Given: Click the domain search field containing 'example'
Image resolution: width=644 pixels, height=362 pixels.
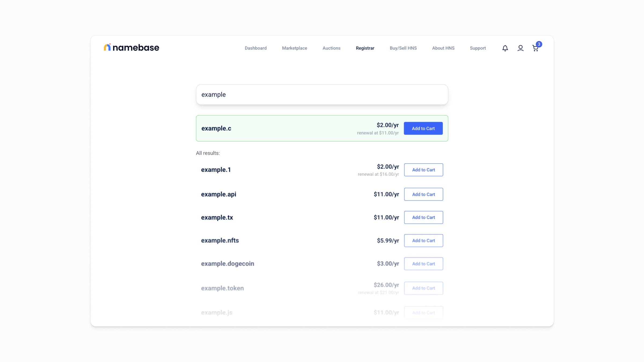Looking at the screenshot, I should point(322,94).
